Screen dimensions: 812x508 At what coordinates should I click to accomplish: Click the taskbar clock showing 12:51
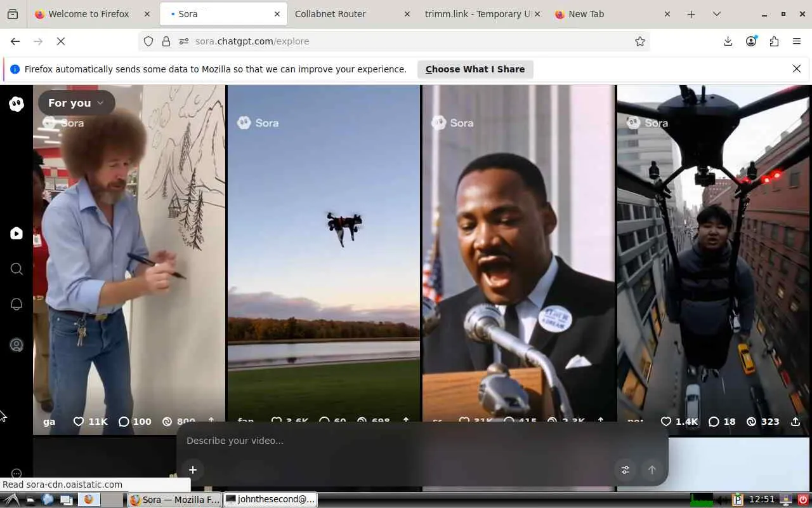tap(762, 500)
